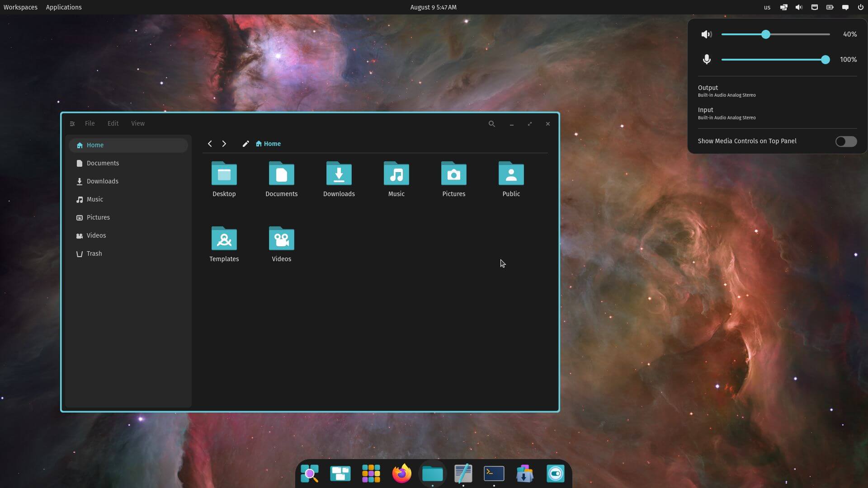The height and width of the screenshot is (488, 868).
Task: Open the applications grid in the dock
Action: coord(371,474)
